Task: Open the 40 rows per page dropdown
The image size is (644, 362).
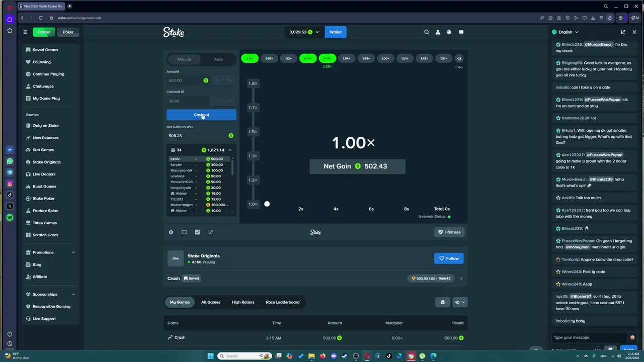Action: click(460, 302)
